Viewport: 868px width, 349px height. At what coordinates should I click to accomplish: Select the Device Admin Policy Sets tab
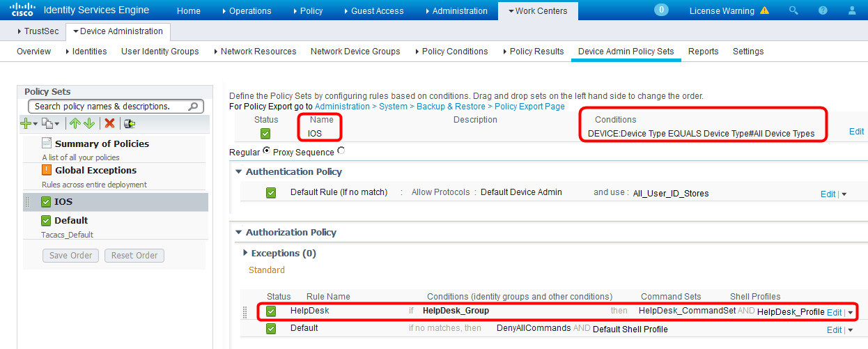tap(626, 52)
